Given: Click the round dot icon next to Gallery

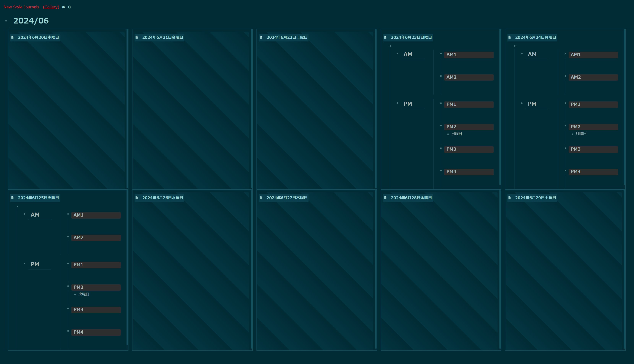Looking at the screenshot, I should 63,7.
